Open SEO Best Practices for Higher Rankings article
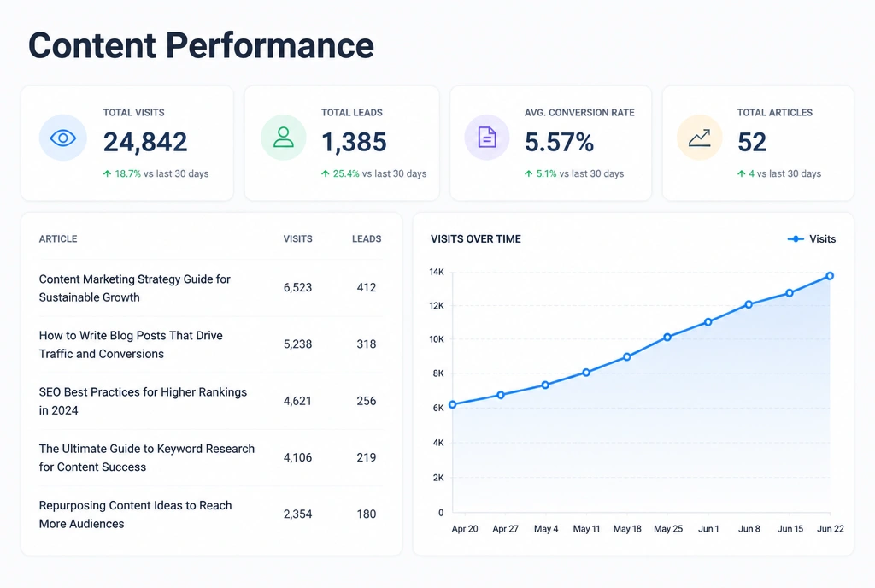This screenshot has width=875, height=588. pos(143,401)
